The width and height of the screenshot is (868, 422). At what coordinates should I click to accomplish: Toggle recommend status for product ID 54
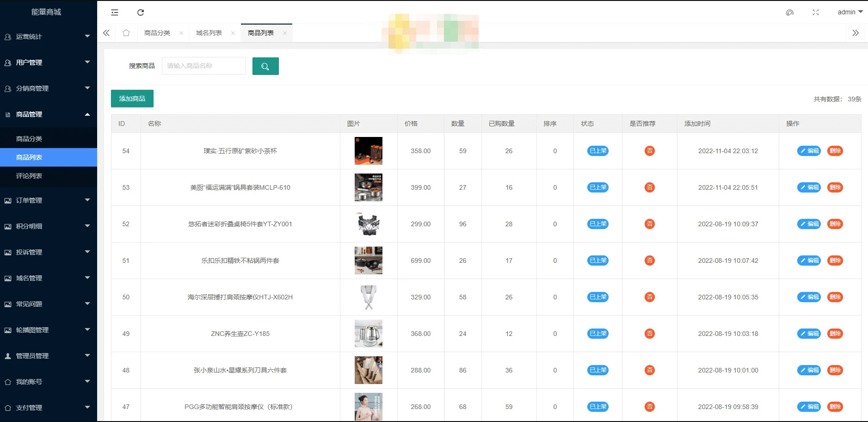[x=649, y=151]
